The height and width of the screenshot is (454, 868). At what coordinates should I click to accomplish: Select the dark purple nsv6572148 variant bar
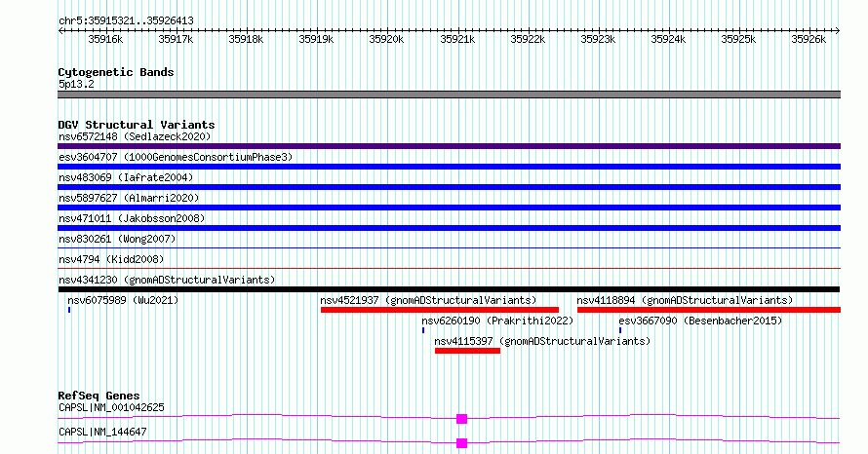449,146
